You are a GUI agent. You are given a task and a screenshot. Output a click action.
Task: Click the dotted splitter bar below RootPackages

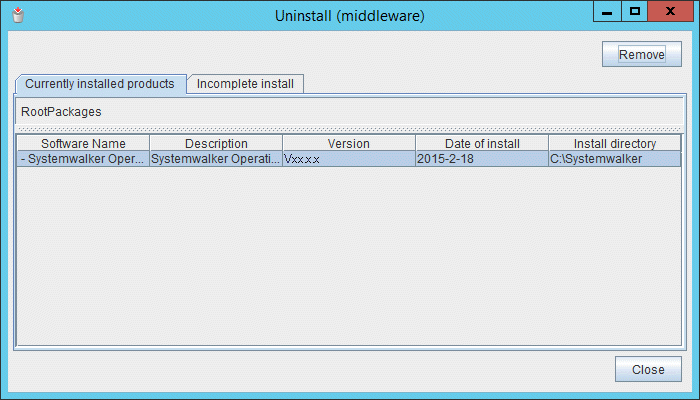click(x=349, y=129)
